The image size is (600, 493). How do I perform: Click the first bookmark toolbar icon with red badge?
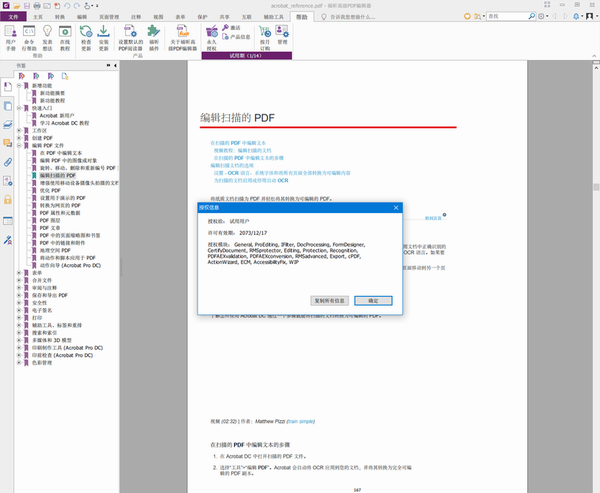coord(22,76)
